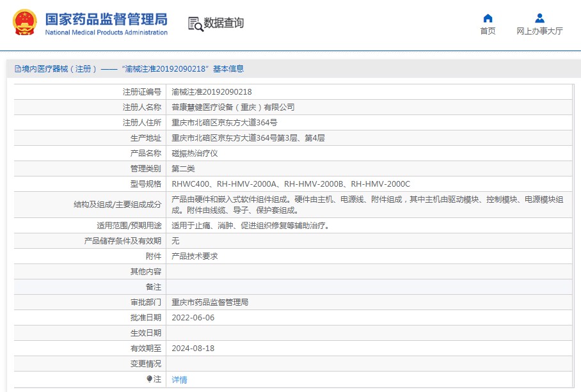Click the 首页 text link
Viewport: 581px width, 392px height.
[x=488, y=31]
